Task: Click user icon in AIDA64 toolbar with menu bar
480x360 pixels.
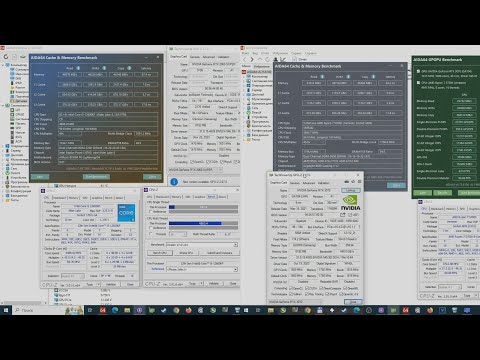Action: click(275, 59)
